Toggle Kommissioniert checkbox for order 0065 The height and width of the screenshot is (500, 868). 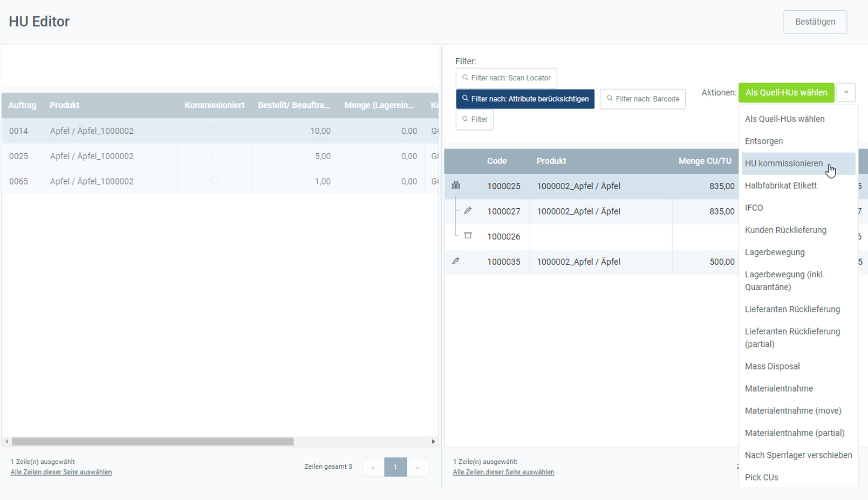tap(215, 181)
